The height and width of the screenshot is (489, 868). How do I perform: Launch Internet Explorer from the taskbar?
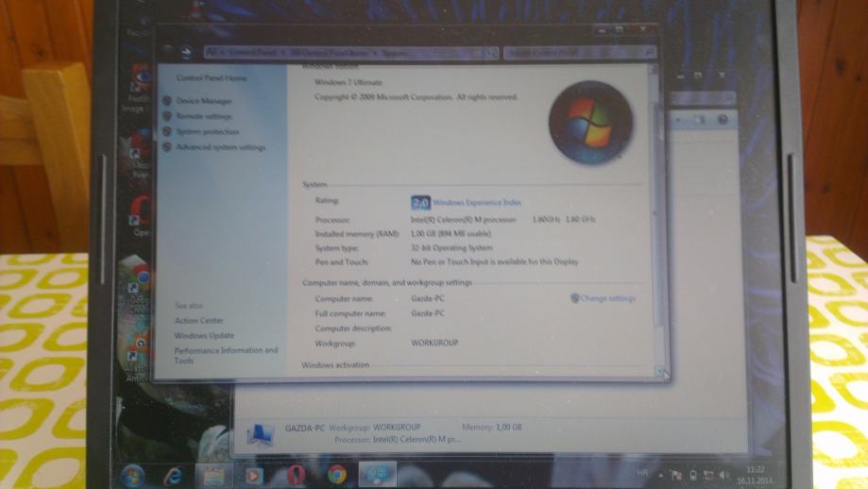pos(173,476)
